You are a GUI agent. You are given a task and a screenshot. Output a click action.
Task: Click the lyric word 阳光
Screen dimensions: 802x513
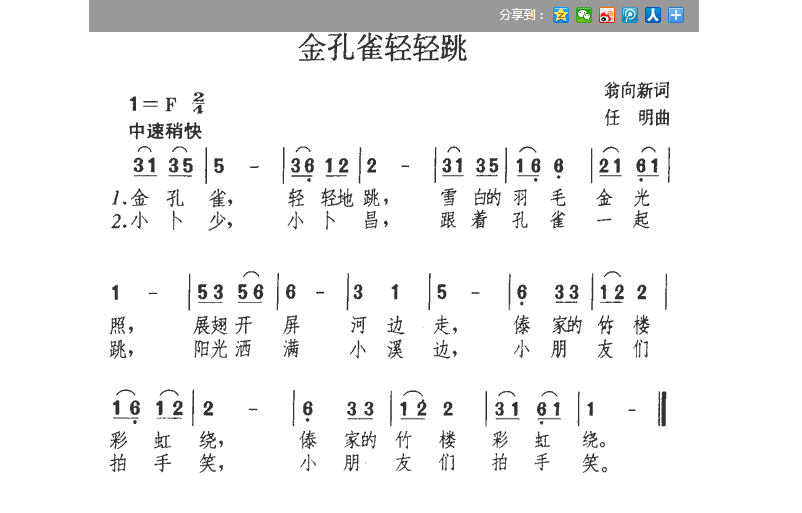tap(210, 349)
